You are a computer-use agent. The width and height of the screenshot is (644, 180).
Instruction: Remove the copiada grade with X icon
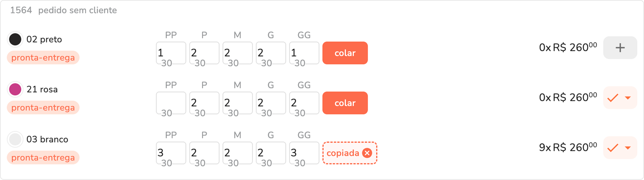(x=367, y=153)
